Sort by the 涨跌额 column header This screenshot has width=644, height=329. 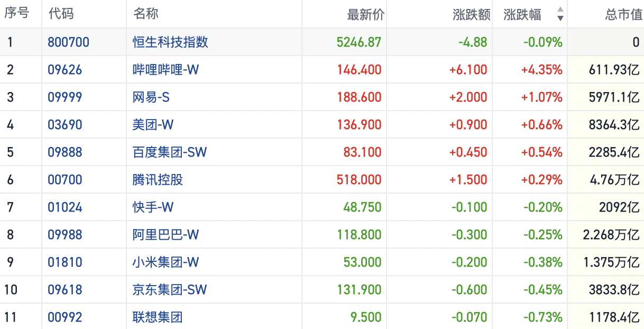[472, 14]
